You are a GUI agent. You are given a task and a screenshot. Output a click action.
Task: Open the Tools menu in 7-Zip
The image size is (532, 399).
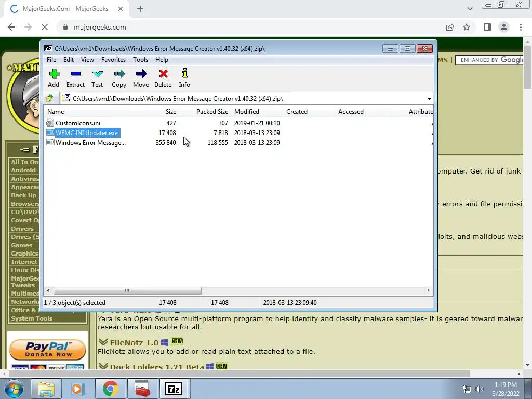coord(140,60)
